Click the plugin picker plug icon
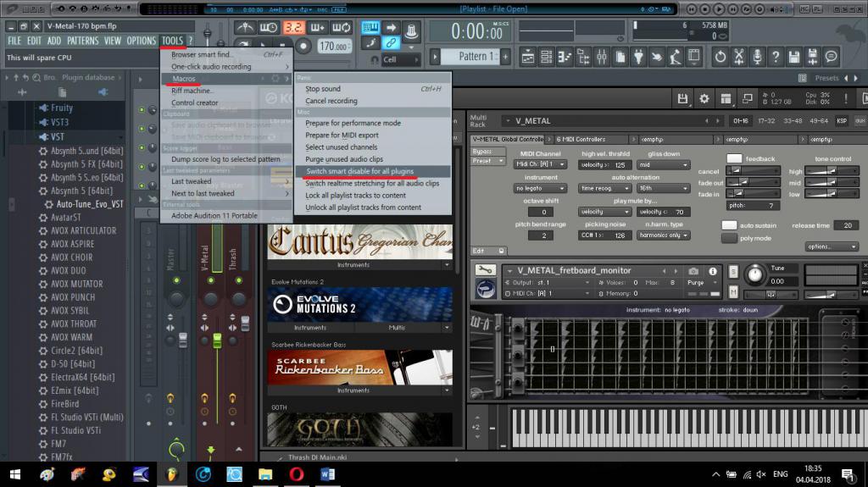The width and height of the screenshot is (868, 487). tap(639, 57)
